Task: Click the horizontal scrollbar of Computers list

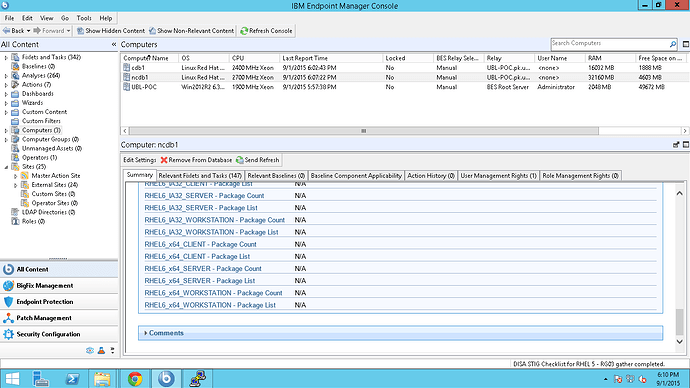Action: [x=363, y=131]
